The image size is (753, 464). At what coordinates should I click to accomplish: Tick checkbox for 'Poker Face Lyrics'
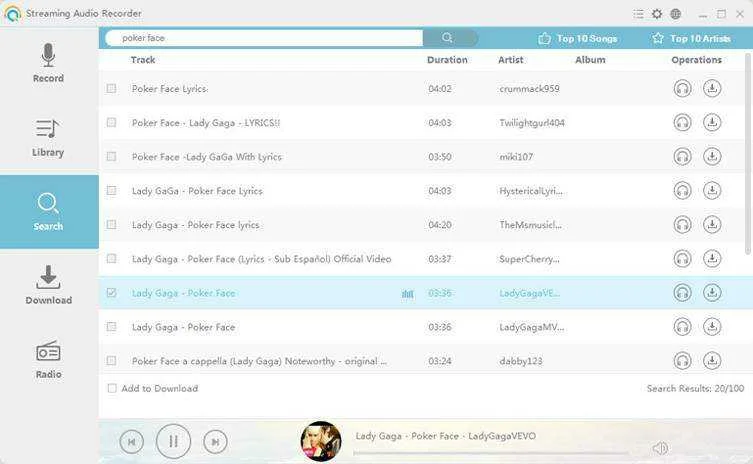(111, 88)
